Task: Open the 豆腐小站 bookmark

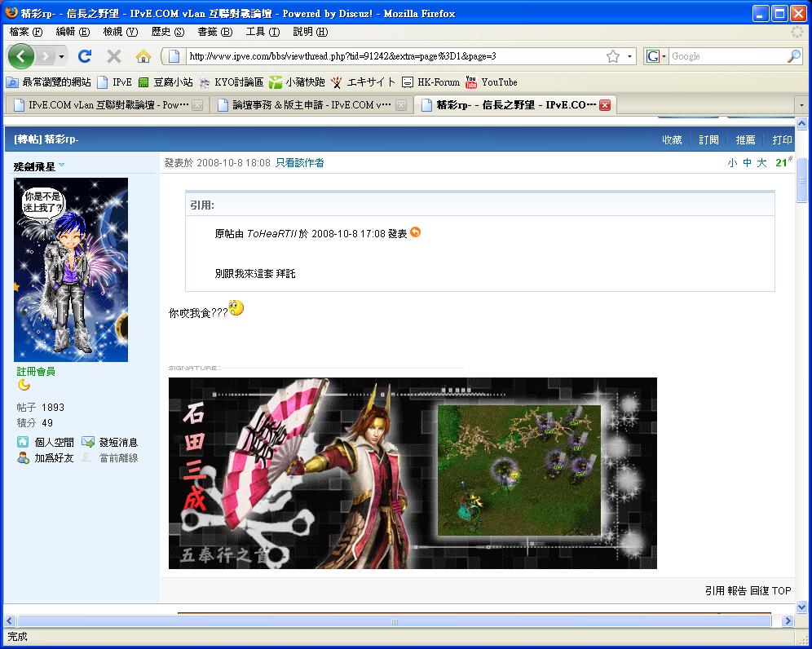Action: tap(165, 82)
